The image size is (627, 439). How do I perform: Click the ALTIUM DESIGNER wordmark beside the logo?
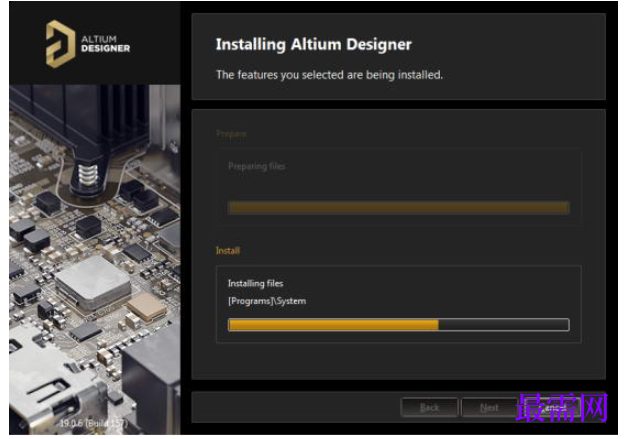pyautogui.click(x=105, y=44)
